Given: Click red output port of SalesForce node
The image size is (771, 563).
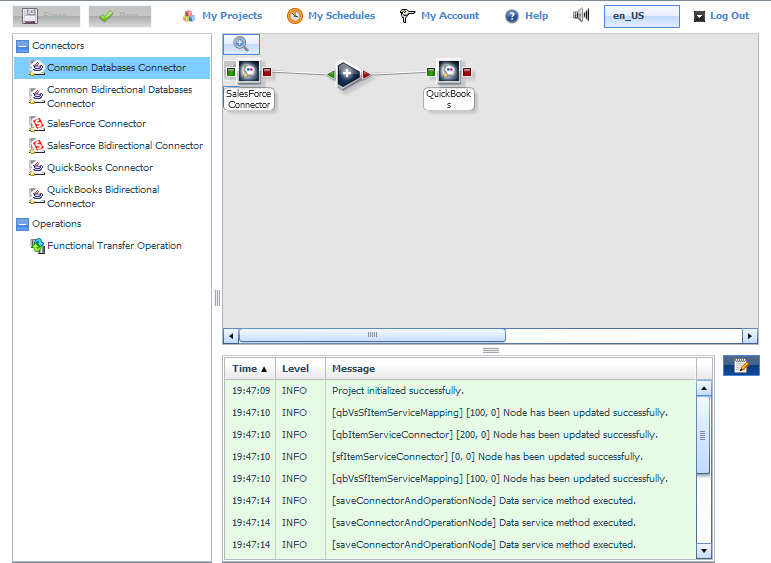Looking at the screenshot, I should [267, 72].
